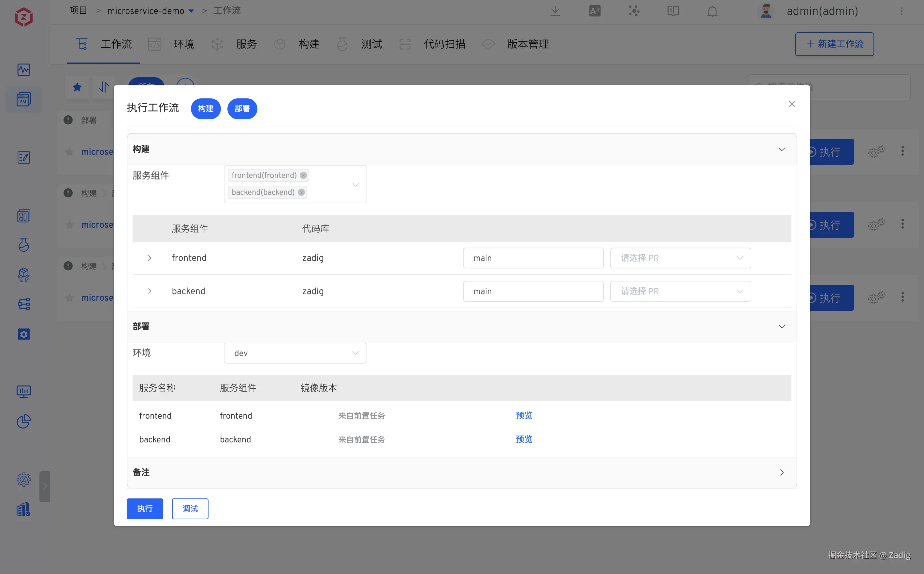This screenshot has width=924, height=574.
Task: Toggle the 部署 stage pill
Action: 242,108
